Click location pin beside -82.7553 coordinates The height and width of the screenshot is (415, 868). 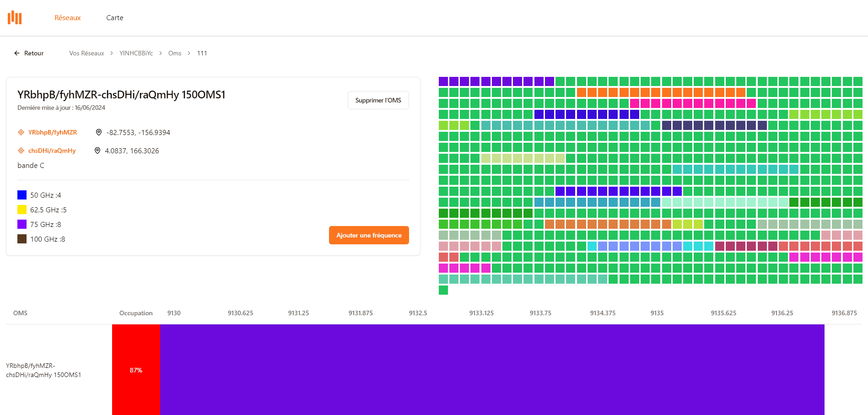[98, 133]
